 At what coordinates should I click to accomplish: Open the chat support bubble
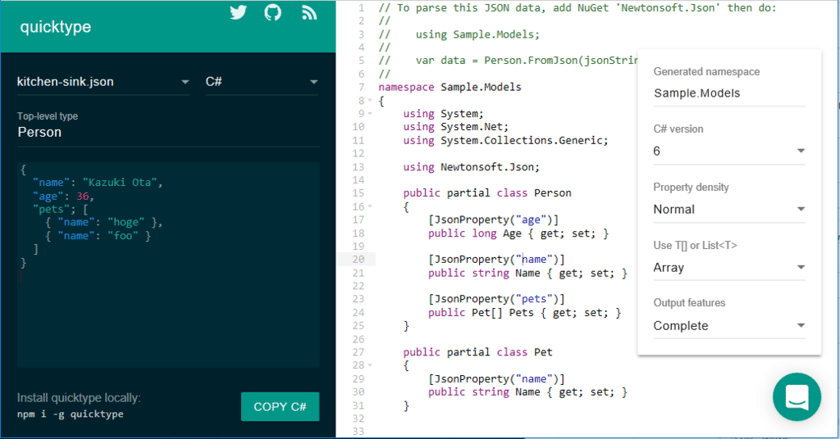(x=797, y=397)
